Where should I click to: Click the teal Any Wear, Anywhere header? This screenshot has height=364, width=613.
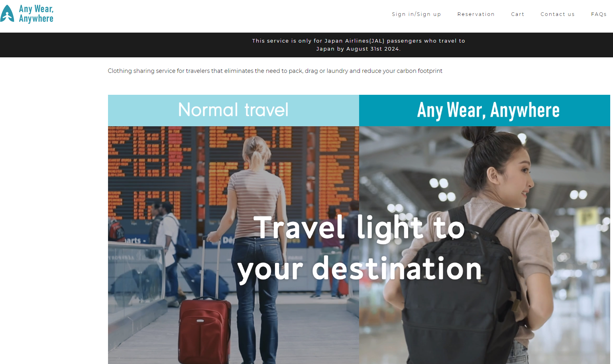click(x=485, y=110)
